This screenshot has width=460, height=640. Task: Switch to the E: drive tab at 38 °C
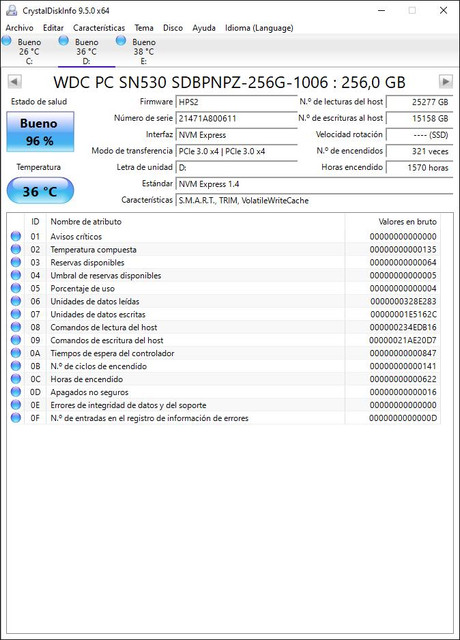[144, 51]
